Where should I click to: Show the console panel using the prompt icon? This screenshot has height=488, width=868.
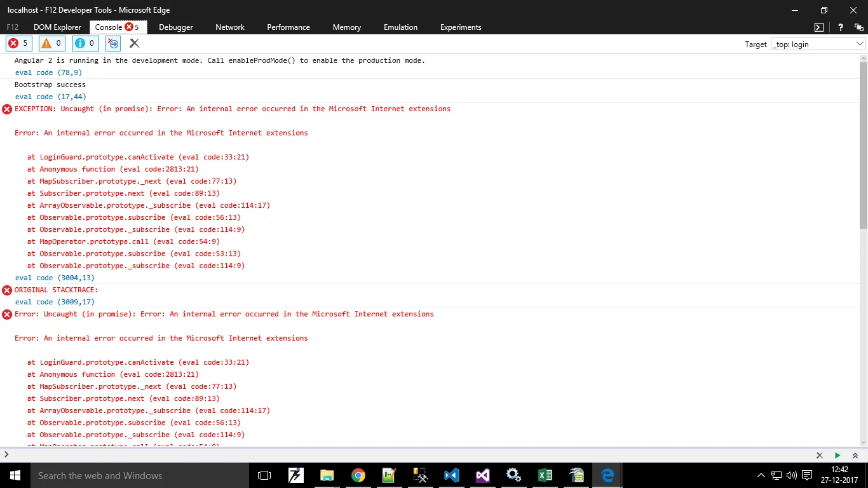point(820,27)
